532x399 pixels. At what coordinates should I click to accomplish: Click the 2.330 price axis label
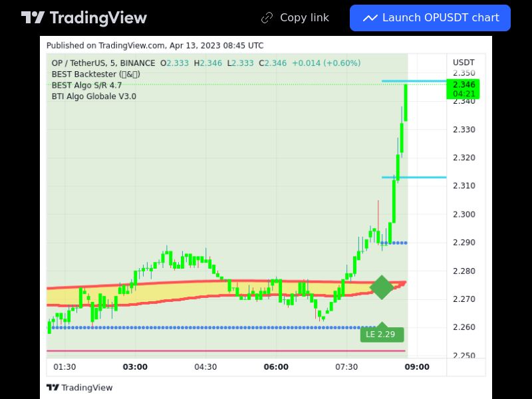[464, 130]
